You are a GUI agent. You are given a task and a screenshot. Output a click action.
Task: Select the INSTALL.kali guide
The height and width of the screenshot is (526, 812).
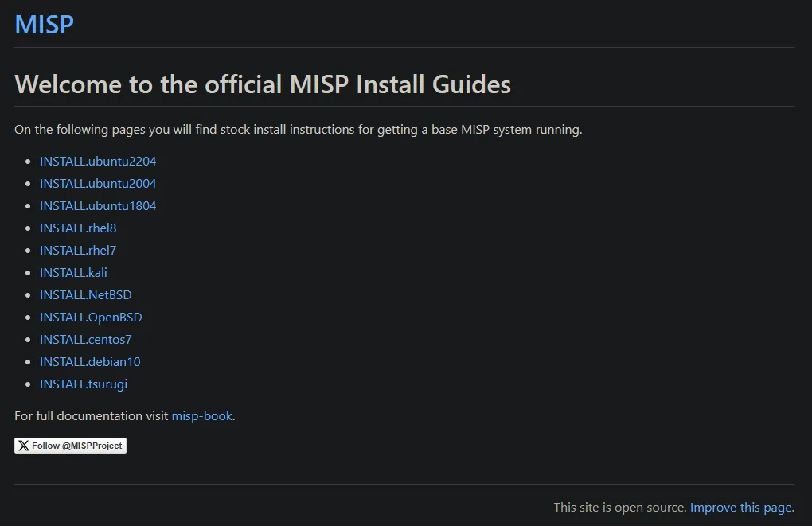pyautogui.click(x=73, y=272)
